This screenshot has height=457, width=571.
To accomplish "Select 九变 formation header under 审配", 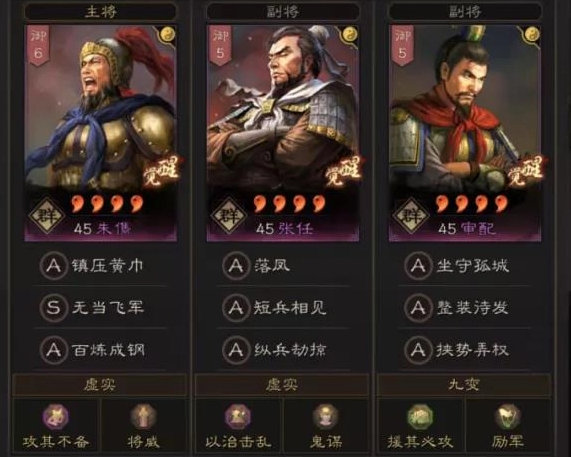I will [464, 385].
